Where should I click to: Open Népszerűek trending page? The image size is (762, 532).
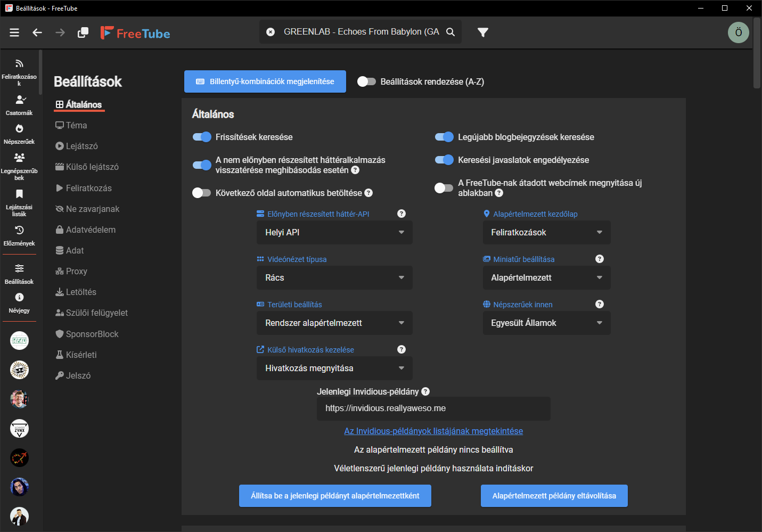coord(19,134)
